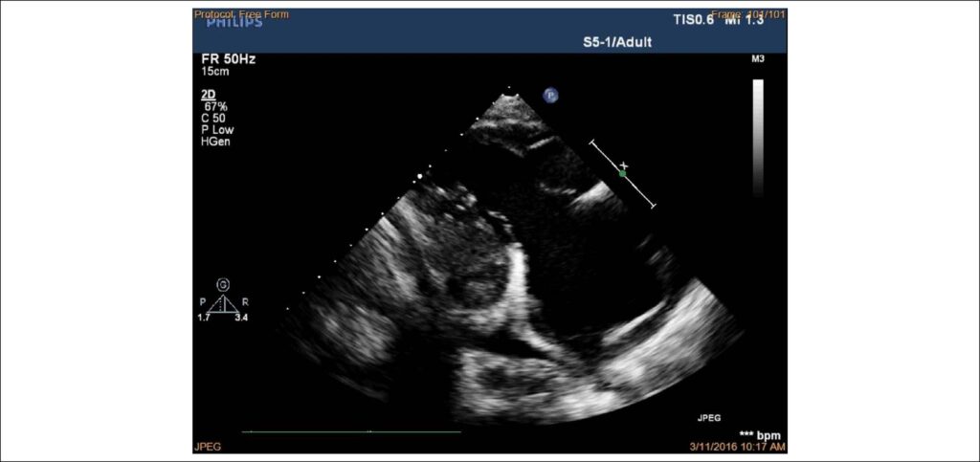Click the 'P Low' persistence setting
Image resolution: width=980 pixels, height=462 pixels.
[x=218, y=130]
